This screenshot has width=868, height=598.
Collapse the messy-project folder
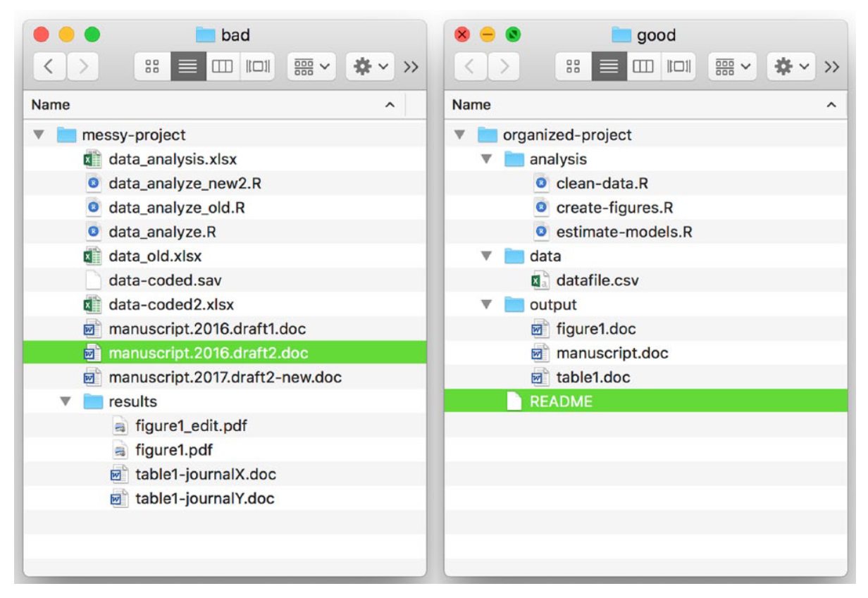point(39,135)
